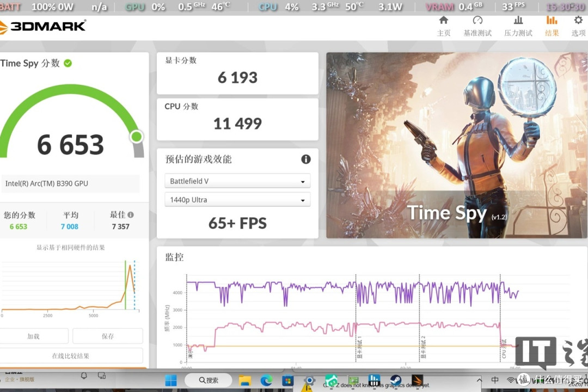Launch Microsoft Edge from the taskbar

coord(267,381)
